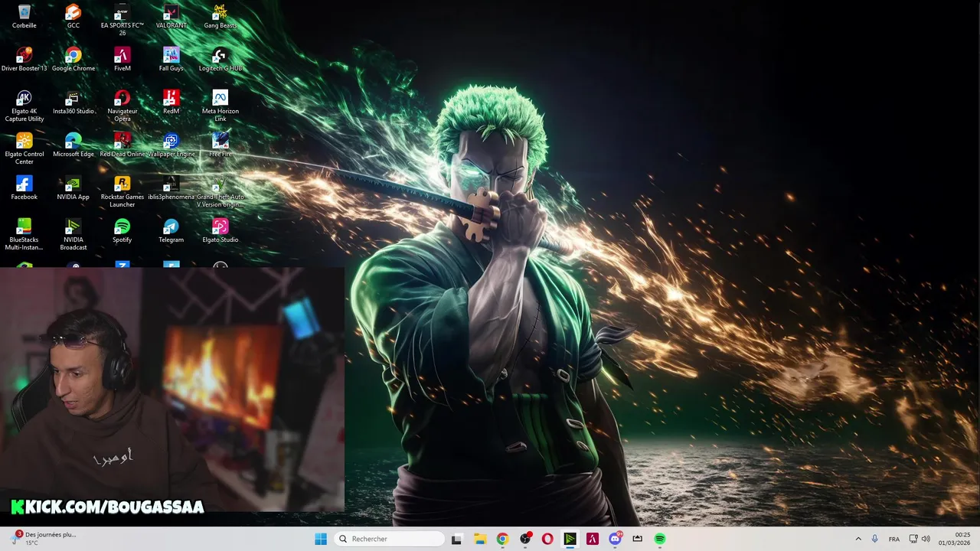Viewport: 980px width, 551px height.
Task: Launch Microsoft Edge from the desktop
Action: click(73, 145)
